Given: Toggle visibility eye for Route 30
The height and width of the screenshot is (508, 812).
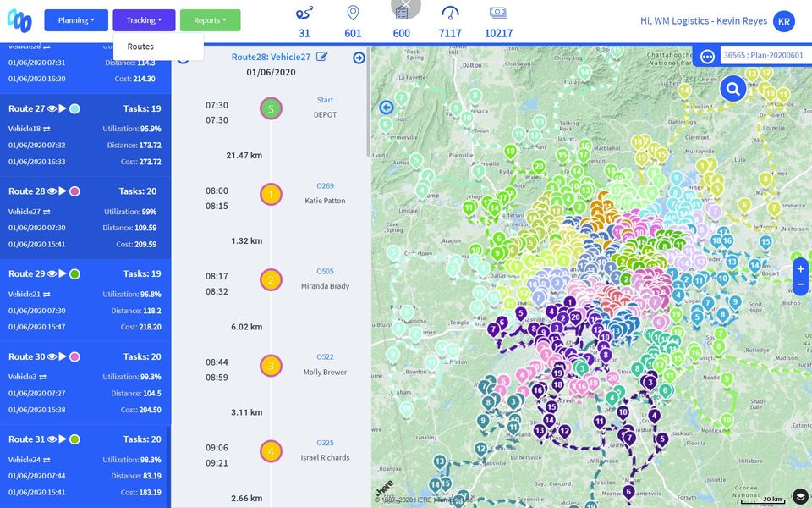Looking at the screenshot, I should 52,356.
